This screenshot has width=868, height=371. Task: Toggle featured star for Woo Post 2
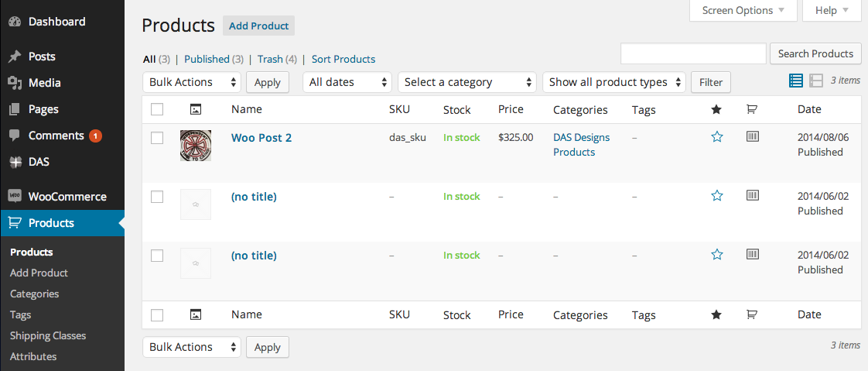tap(717, 137)
